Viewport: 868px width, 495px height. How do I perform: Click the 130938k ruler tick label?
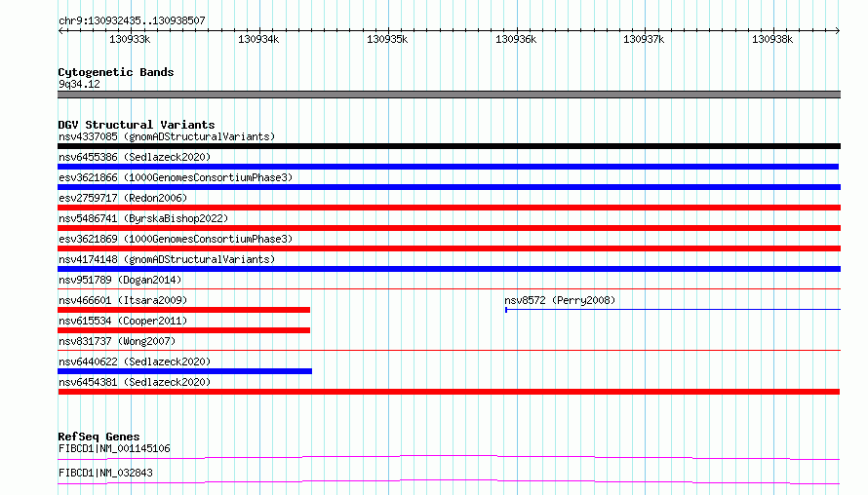click(772, 39)
